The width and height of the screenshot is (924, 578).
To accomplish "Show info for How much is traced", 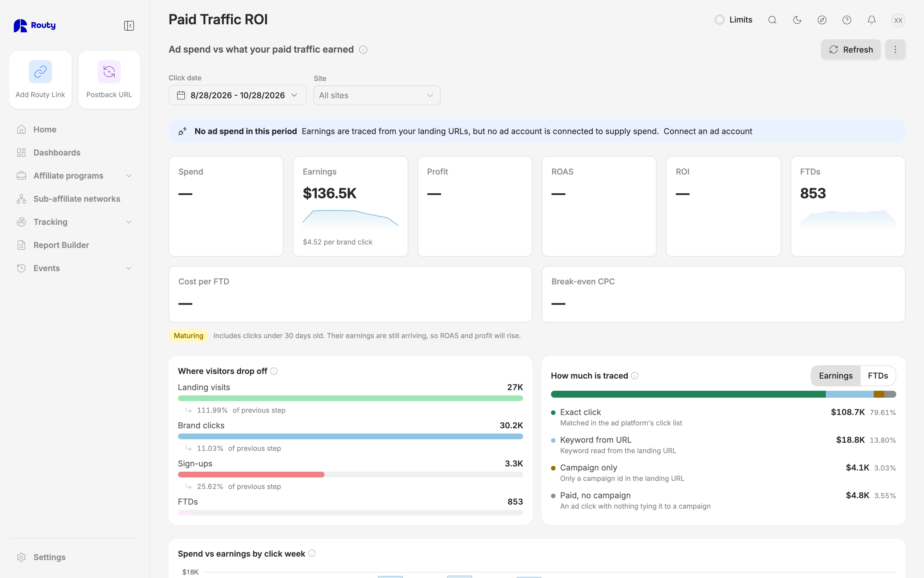I will coord(635,376).
